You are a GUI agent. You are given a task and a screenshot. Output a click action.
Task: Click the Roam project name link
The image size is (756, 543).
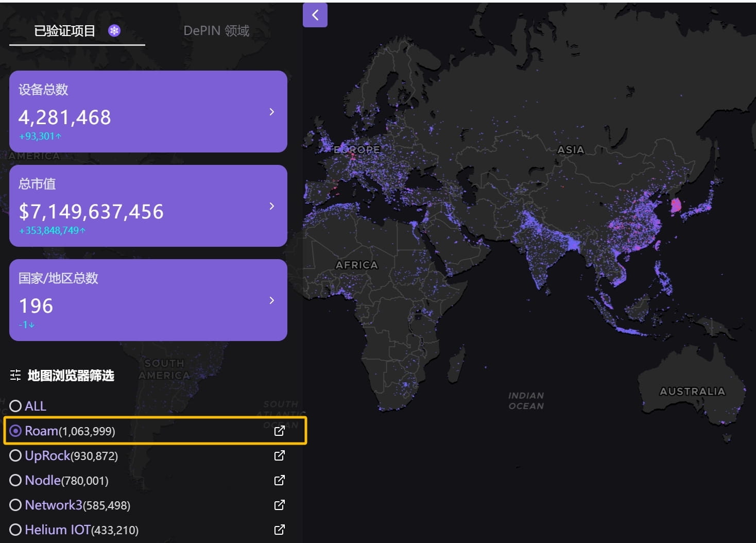pyautogui.click(x=41, y=431)
